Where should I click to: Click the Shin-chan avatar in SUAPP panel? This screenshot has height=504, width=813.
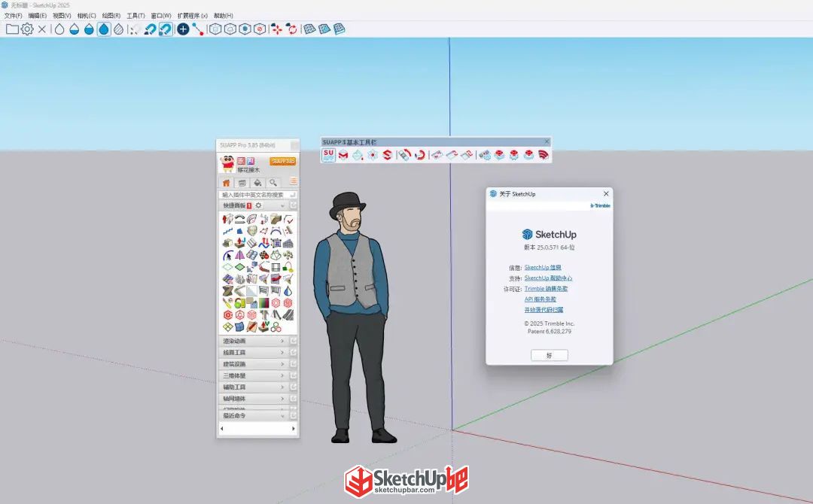227,164
